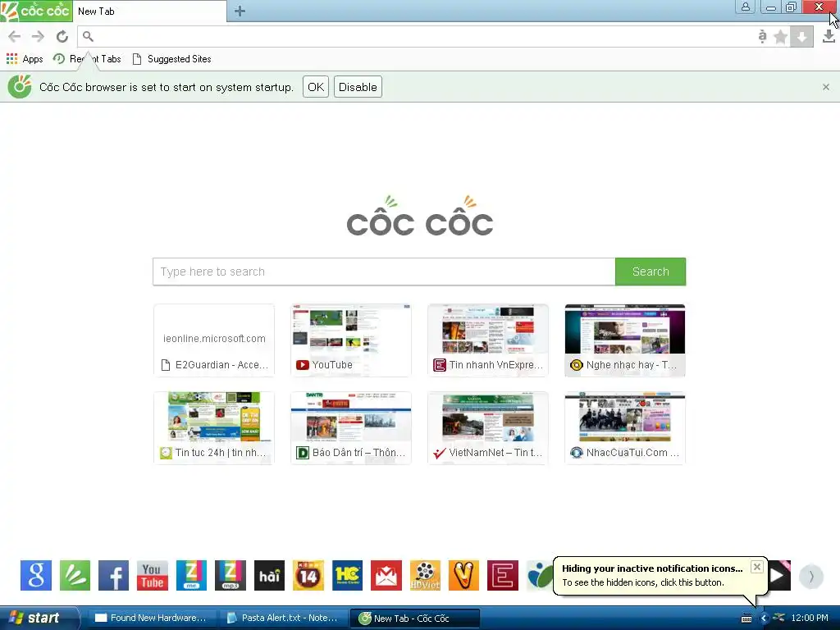Open the black play button shortcut icon
The height and width of the screenshot is (630, 840).
point(779,575)
